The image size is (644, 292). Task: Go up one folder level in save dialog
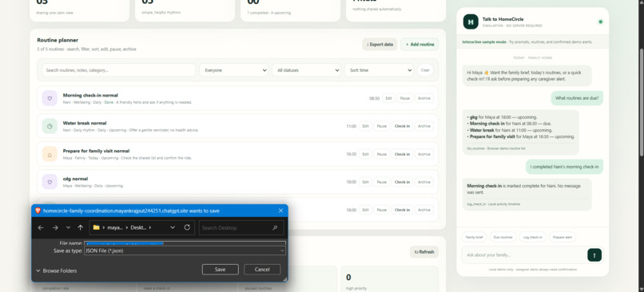[x=80, y=227]
